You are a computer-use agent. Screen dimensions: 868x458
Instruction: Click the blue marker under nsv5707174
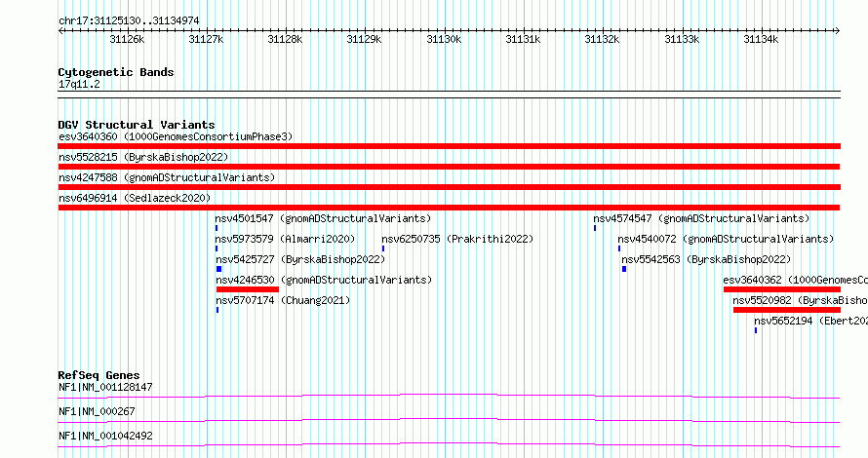pos(217,310)
